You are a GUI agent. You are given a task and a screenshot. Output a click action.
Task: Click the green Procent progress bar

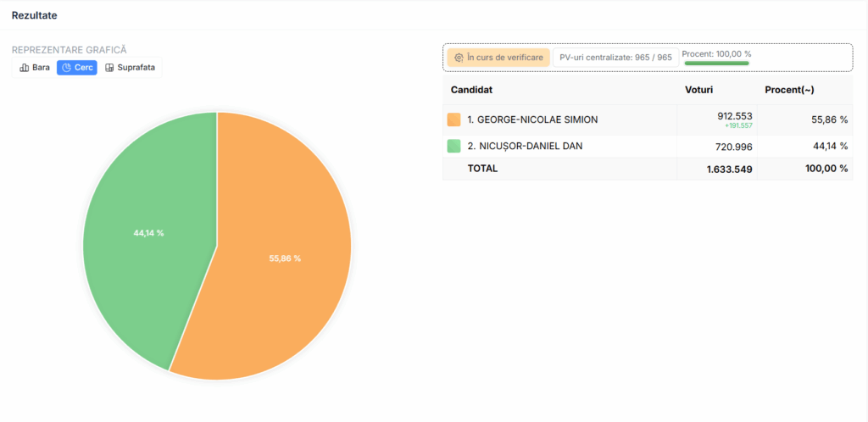(716, 63)
